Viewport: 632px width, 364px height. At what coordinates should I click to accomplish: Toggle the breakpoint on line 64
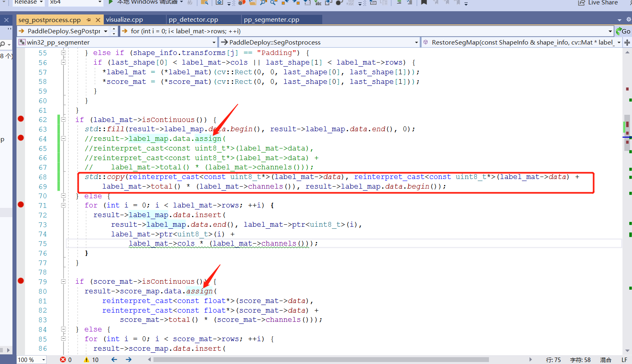coord(21,138)
